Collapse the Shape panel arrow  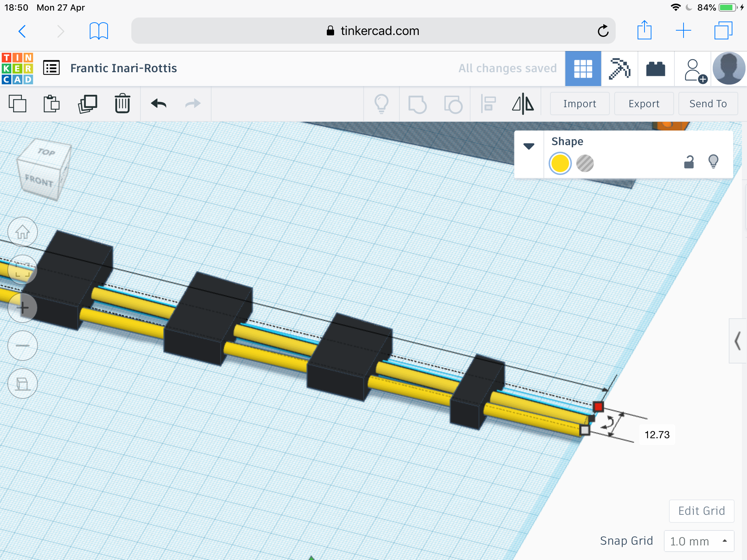tap(529, 147)
